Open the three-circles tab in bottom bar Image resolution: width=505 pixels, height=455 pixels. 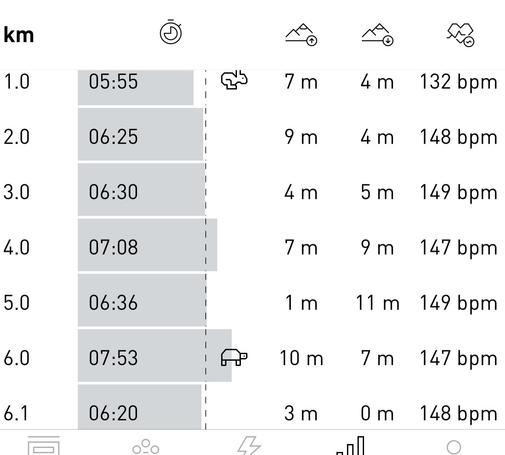point(146,447)
